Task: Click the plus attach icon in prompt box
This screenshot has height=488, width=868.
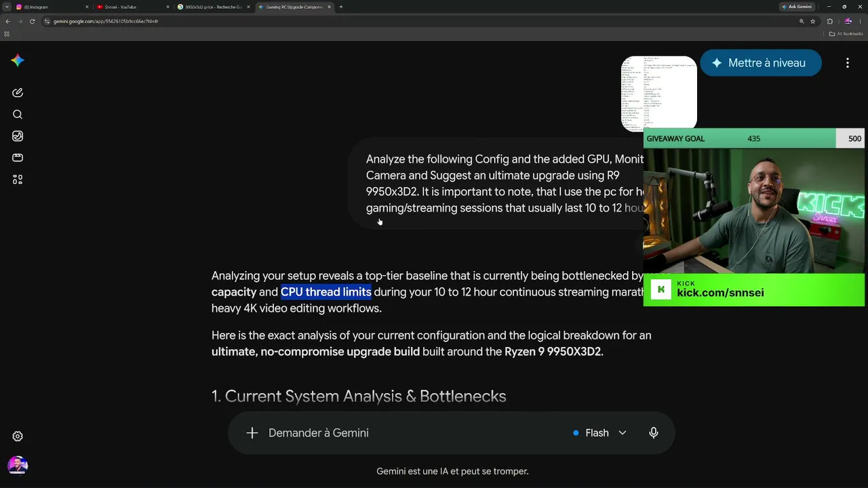Action: [x=252, y=433]
